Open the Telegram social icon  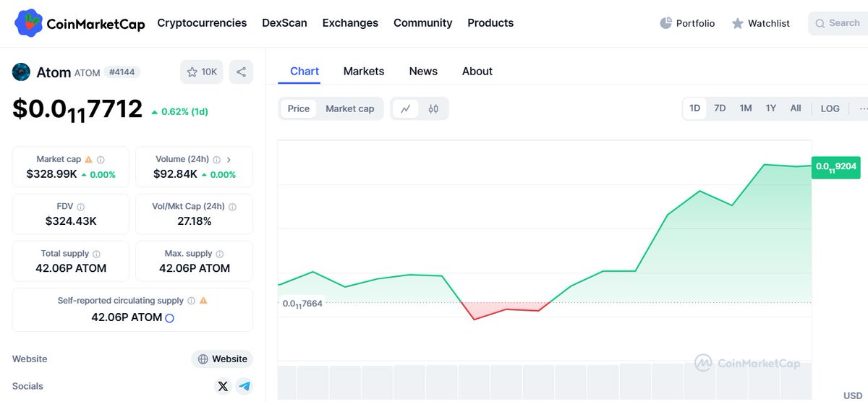coord(244,386)
